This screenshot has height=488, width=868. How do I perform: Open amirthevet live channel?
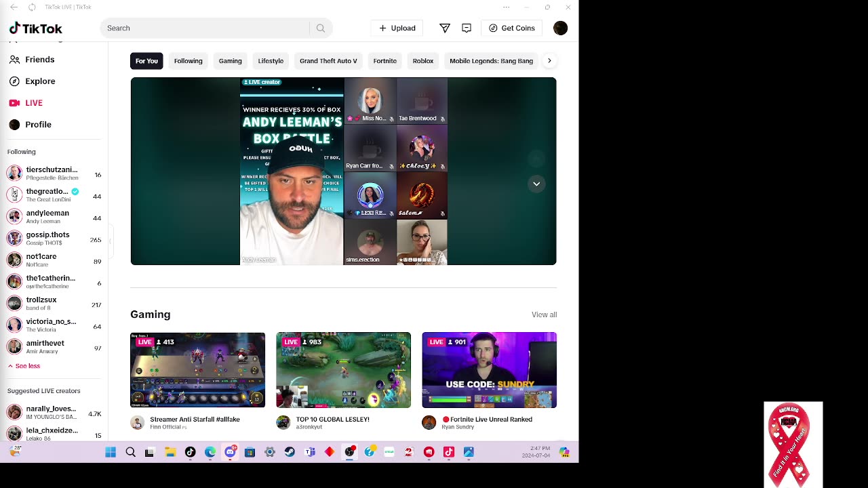click(x=54, y=346)
